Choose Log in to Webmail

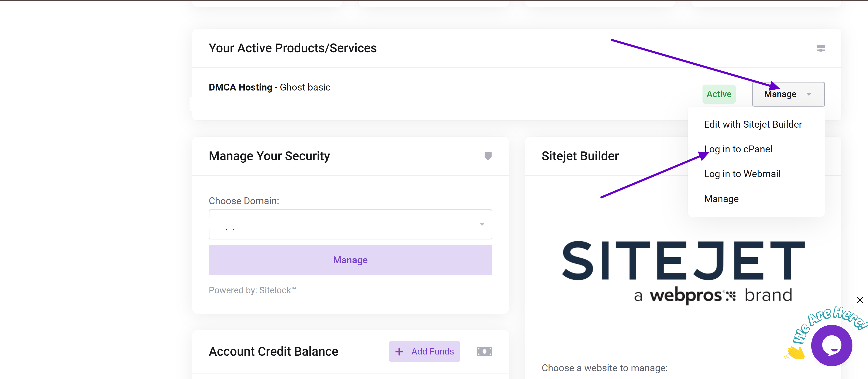(742, 174)
